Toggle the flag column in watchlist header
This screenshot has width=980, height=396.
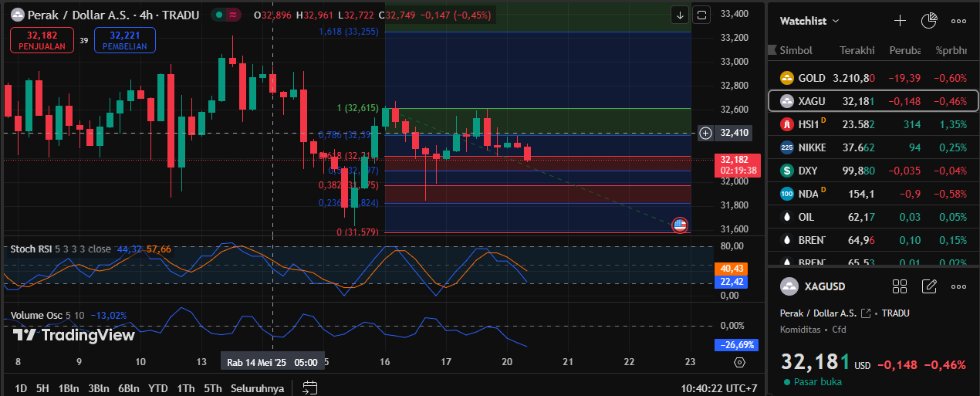773,50
